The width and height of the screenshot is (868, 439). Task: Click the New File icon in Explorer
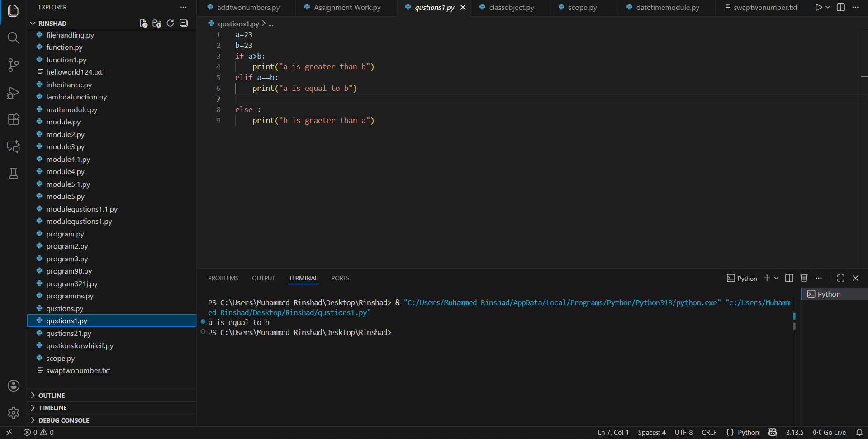coord(143,23)
